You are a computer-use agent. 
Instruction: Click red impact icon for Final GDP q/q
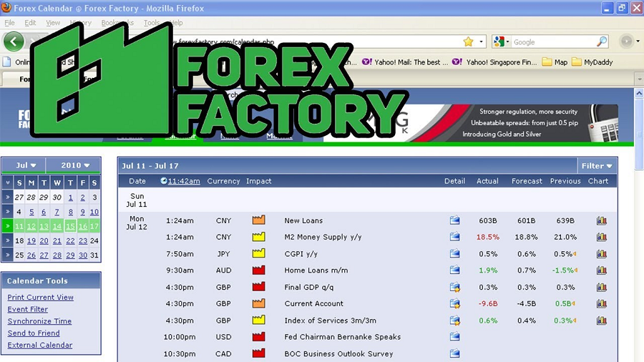258,286
